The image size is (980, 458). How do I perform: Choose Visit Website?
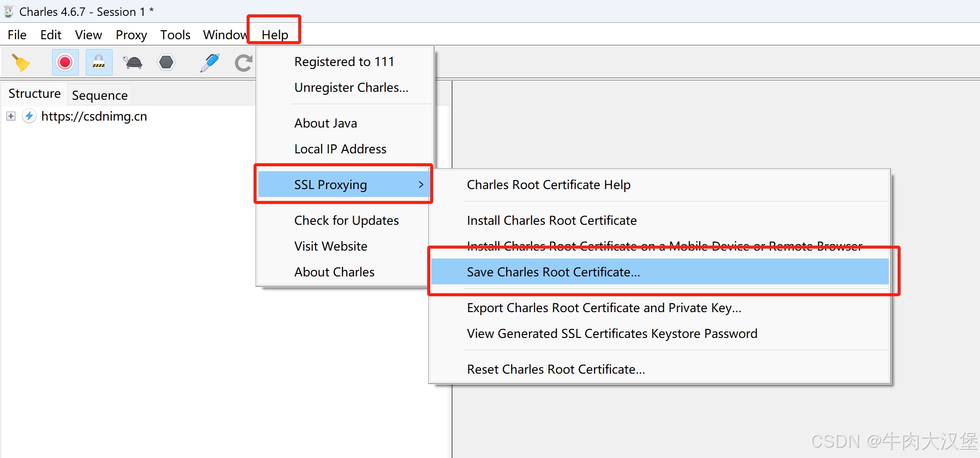pyautogui.click(x=344, y=246)
